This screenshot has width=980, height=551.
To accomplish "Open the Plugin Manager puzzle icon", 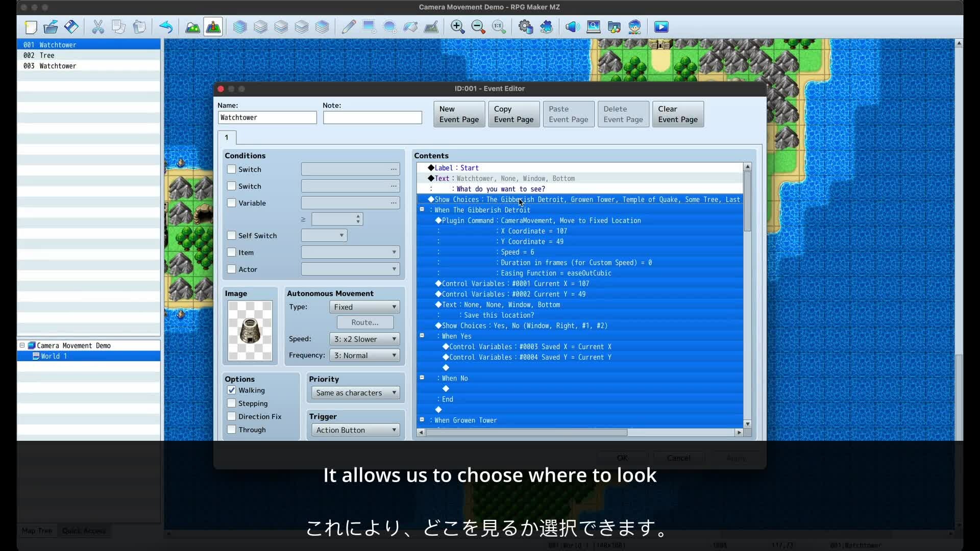I will tap(547, 27).
